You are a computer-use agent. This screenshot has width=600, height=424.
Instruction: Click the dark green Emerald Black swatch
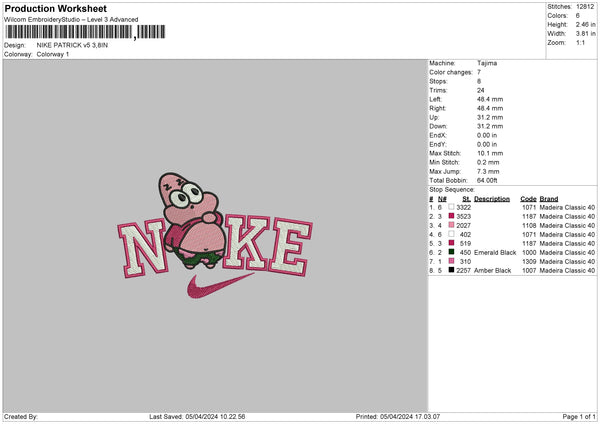(452, 252)
